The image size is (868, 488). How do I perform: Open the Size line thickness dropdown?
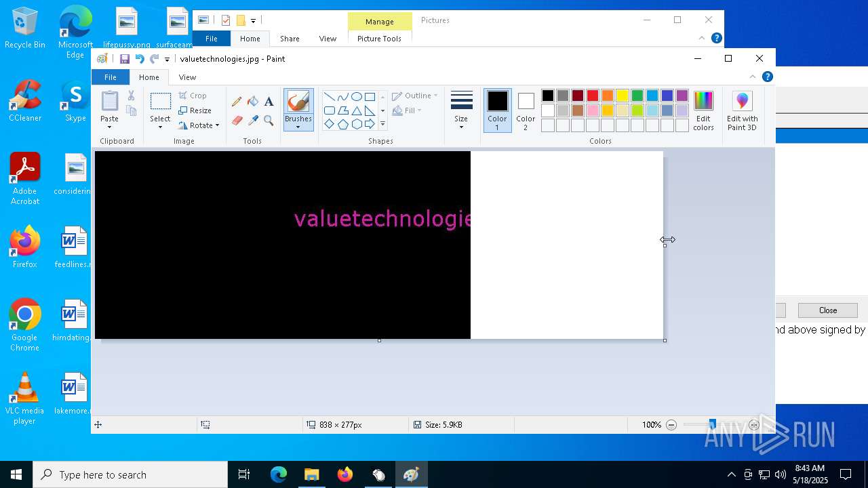click(x=461, y=111)
